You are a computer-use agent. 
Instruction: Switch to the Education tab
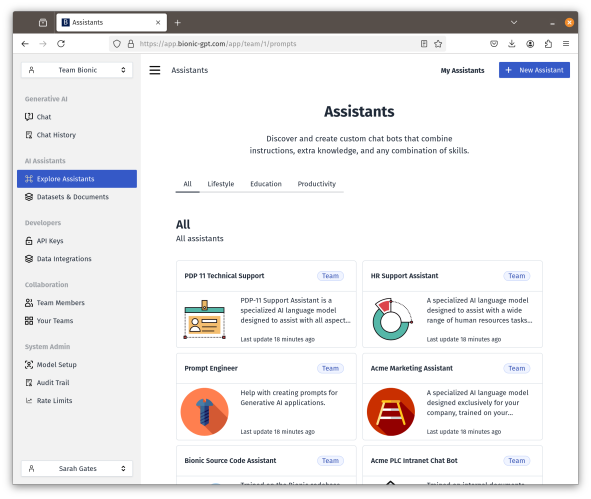click(x=266, y=184)
